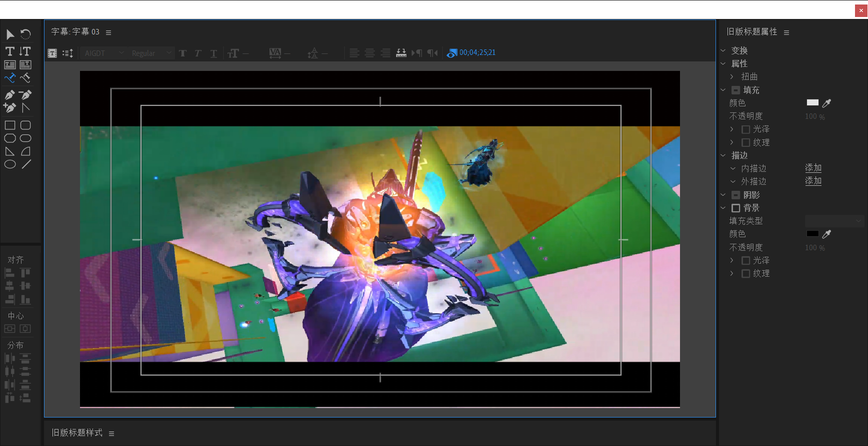The height and width of the screenshot is (446, 868).
Task: Select the Pen tool
Action: [x=10, y=95]
